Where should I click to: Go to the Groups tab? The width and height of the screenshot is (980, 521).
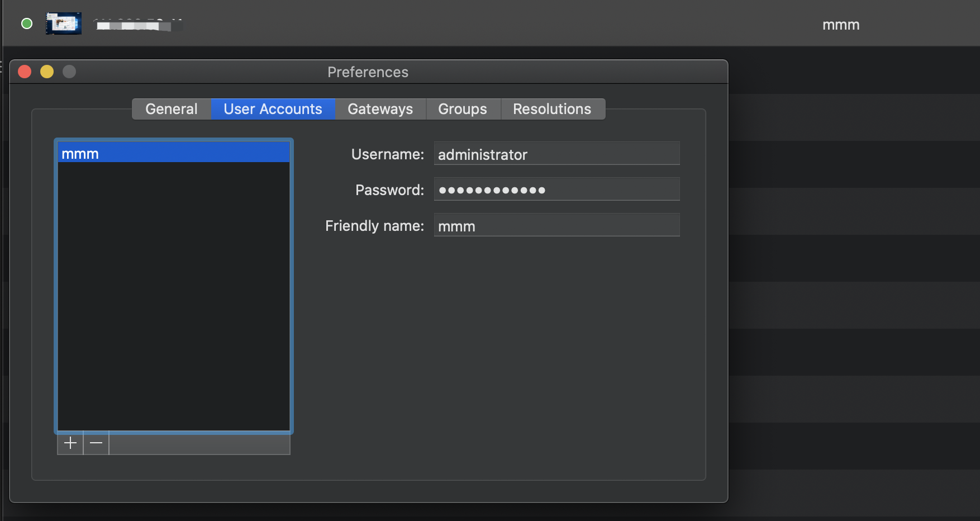click(463, 109)
